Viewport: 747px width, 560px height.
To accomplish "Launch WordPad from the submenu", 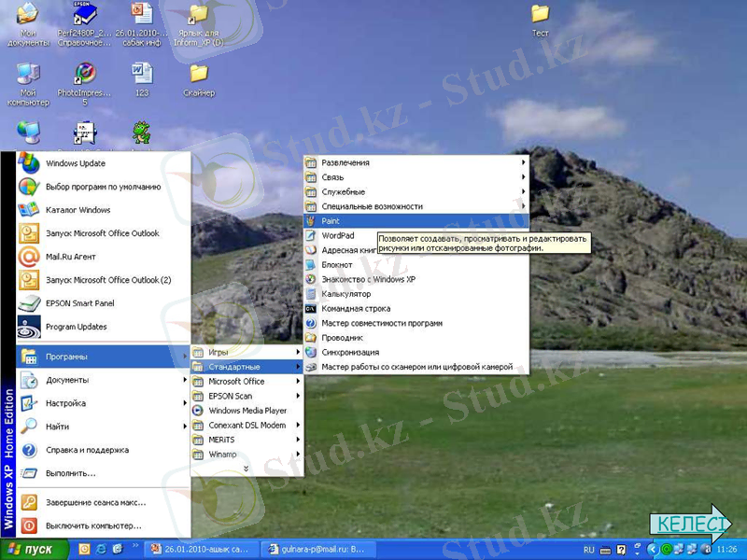I will tap(337, 236).
